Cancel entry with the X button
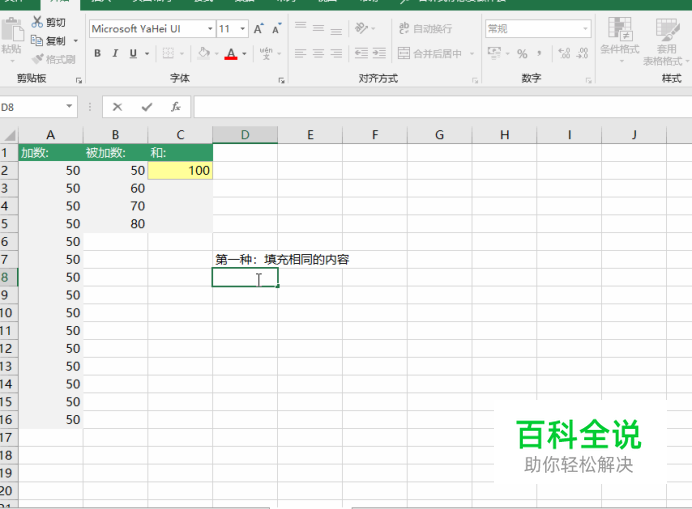The height and width of the screenshot is (509, 692). [x=117, y=107]
